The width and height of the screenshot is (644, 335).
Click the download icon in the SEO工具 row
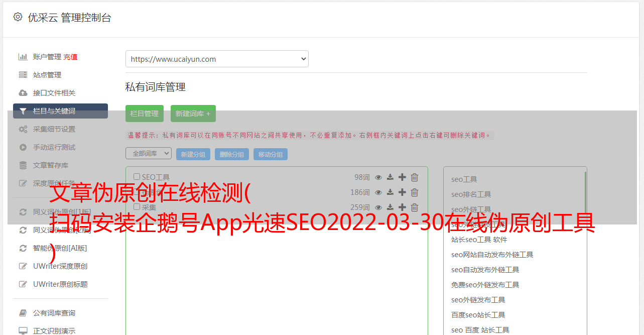(391, 177)
